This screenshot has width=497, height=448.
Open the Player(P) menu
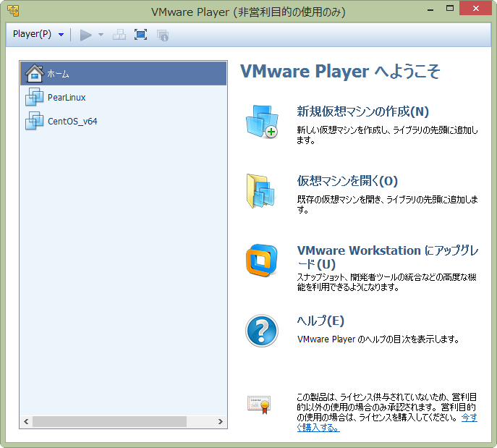click(32, 34)
